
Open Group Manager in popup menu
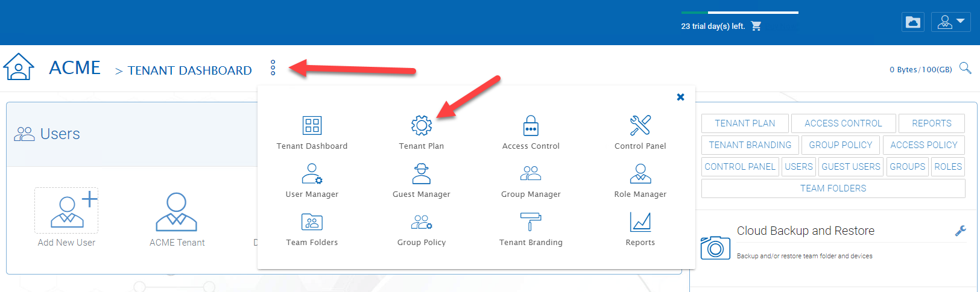(x=531, y=179)
